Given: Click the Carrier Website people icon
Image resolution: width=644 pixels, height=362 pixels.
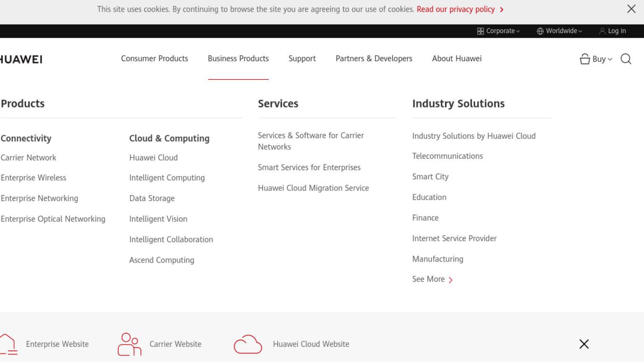Looking at the screenshot, I should click(129, 344).
